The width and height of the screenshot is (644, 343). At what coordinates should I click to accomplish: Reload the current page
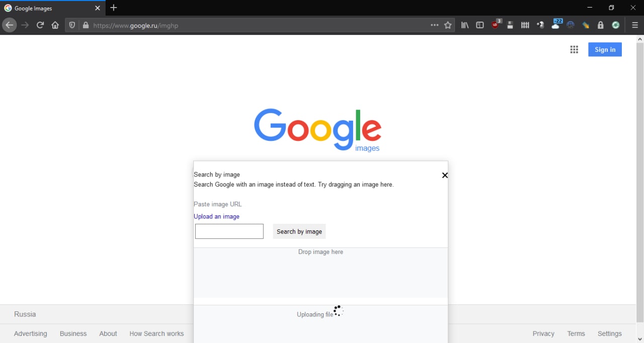40,25
